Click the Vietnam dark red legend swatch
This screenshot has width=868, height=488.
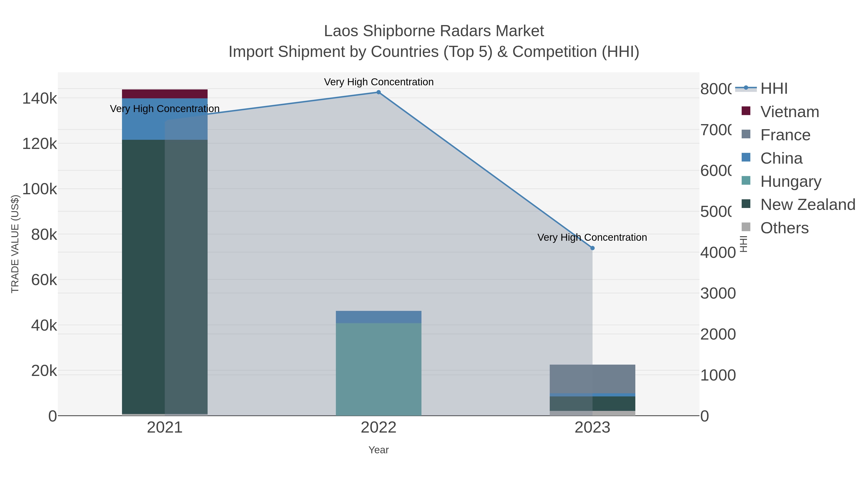[746, 111]
